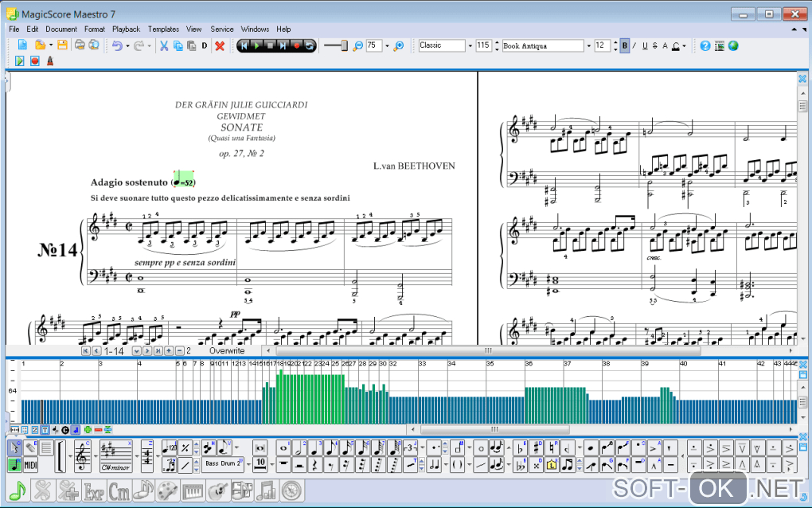Toggle the loop playback button
Image resolution: width=812 pixels, height=508 pixels.
point(309,46)
